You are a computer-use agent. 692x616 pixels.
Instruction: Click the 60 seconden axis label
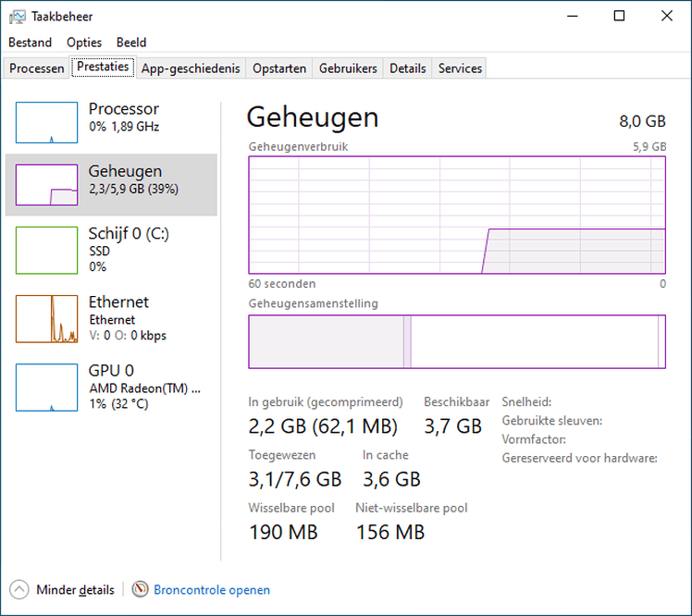[282, 284]
